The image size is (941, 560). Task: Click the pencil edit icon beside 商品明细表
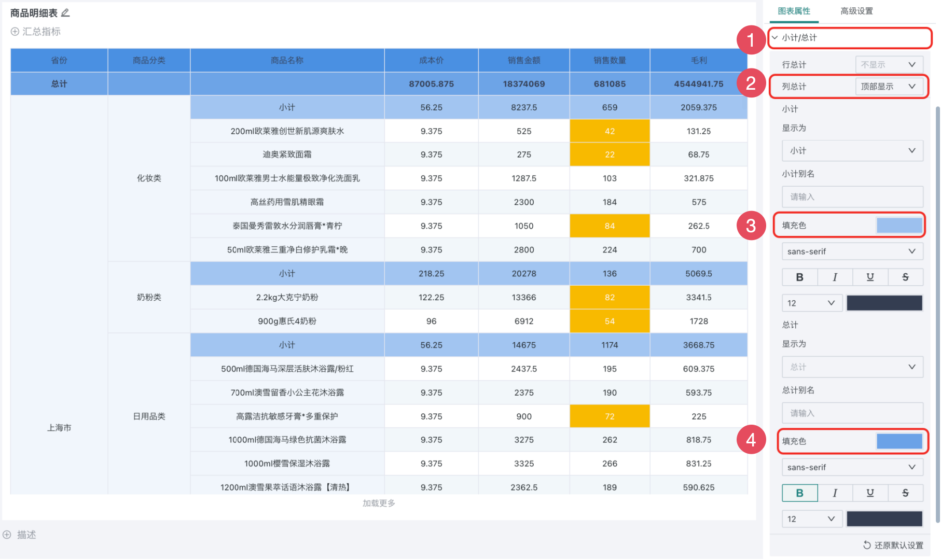click(65, 13)
